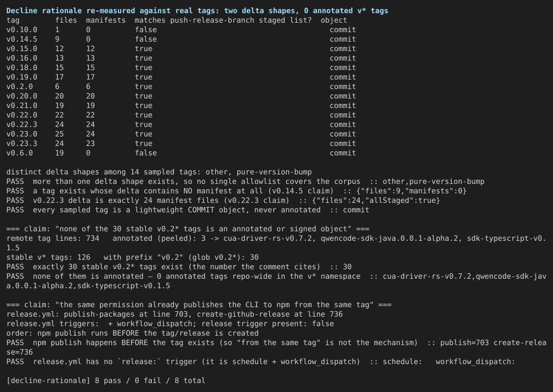Click the bold heading 'Decline rationale re-measured' line

tap(197, 11)
